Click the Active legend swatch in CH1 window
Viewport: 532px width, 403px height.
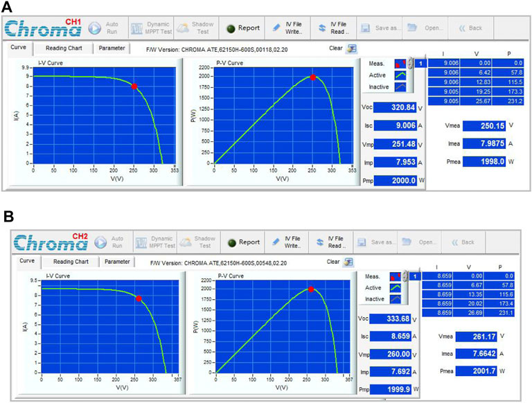pos(400,75)
